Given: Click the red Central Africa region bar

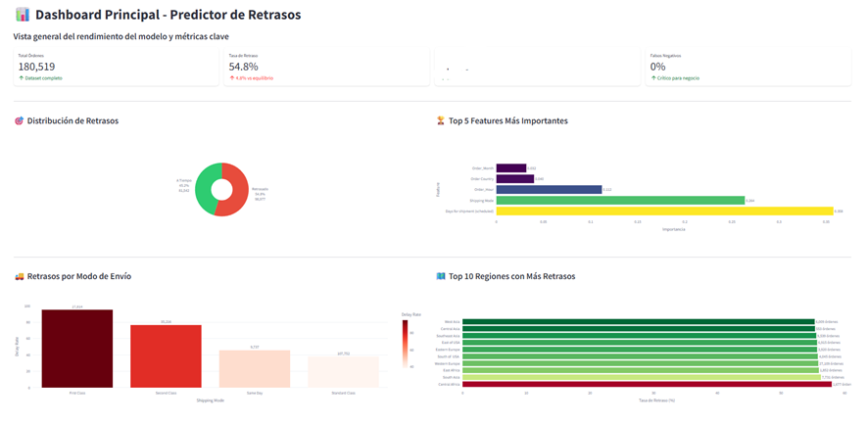Looking at the screenshot, I should click(x=648, y=384).
